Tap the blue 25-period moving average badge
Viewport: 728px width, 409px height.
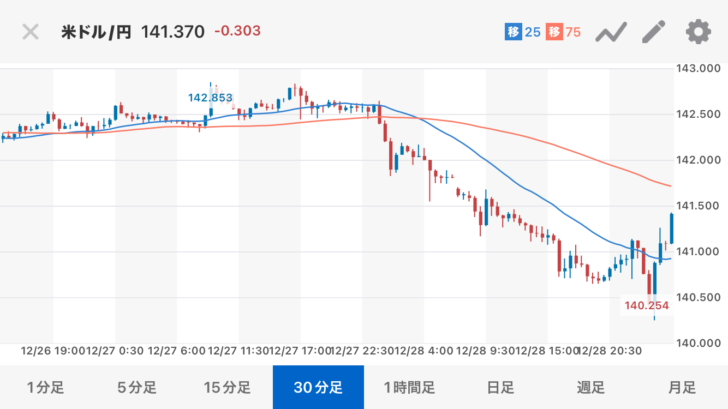pos(522,32)
